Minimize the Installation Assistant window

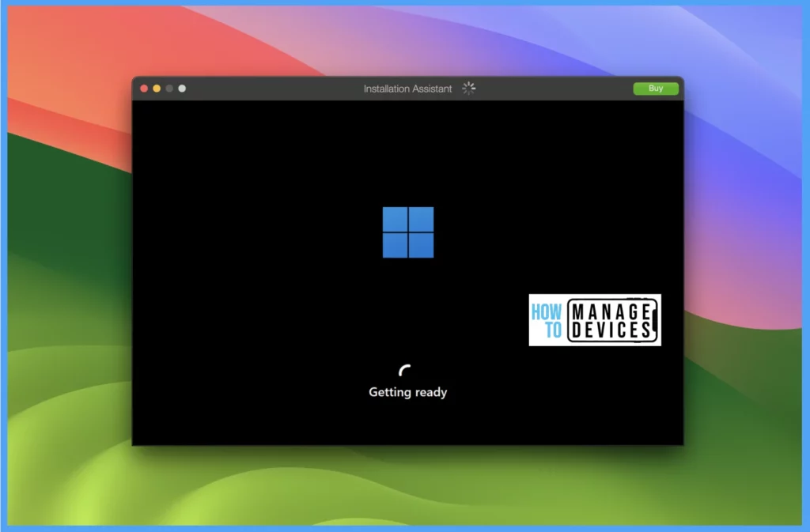[157, 89]
